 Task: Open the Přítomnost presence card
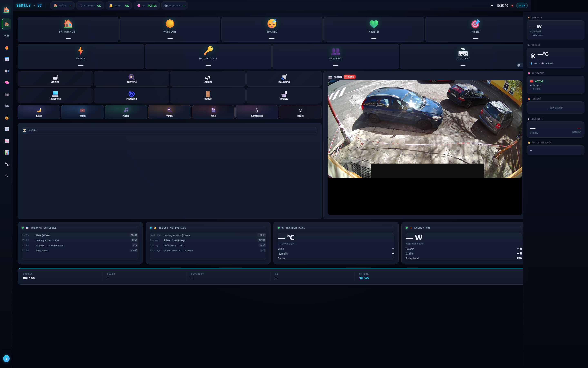coord(68,29)
